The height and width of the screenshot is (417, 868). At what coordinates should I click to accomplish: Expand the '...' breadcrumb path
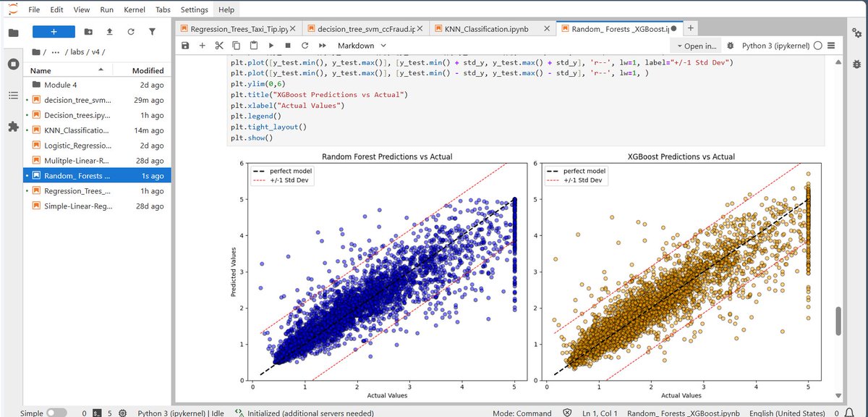pos(56,52)
